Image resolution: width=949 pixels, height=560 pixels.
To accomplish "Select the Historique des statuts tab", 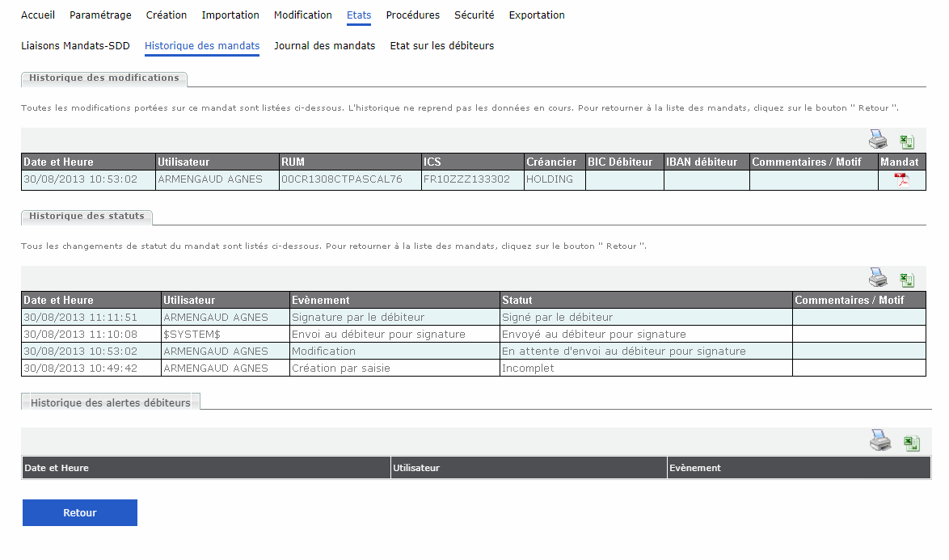I will click(86, 217).
